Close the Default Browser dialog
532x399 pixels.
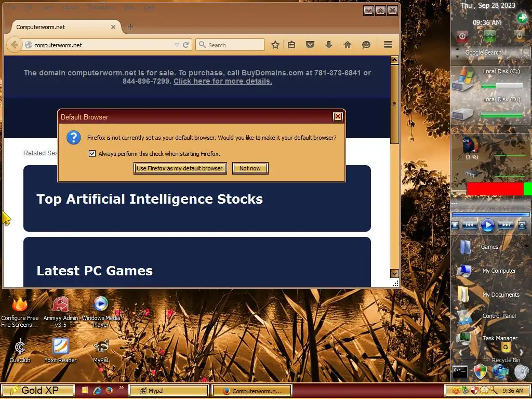pos(338,117)
